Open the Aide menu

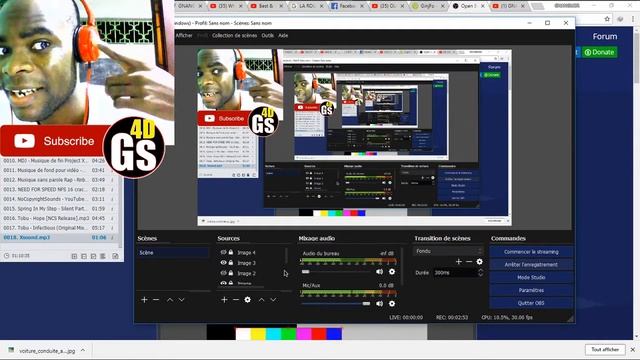coord(283,36)
